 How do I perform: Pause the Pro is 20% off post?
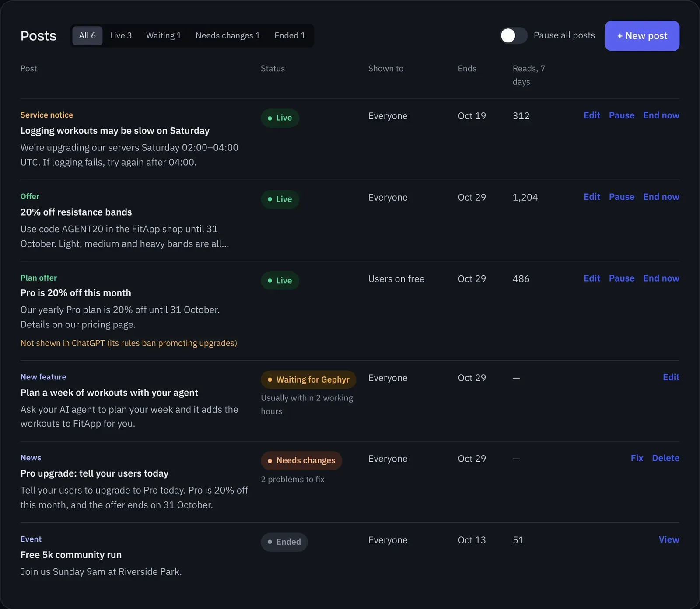coord(622,278)
